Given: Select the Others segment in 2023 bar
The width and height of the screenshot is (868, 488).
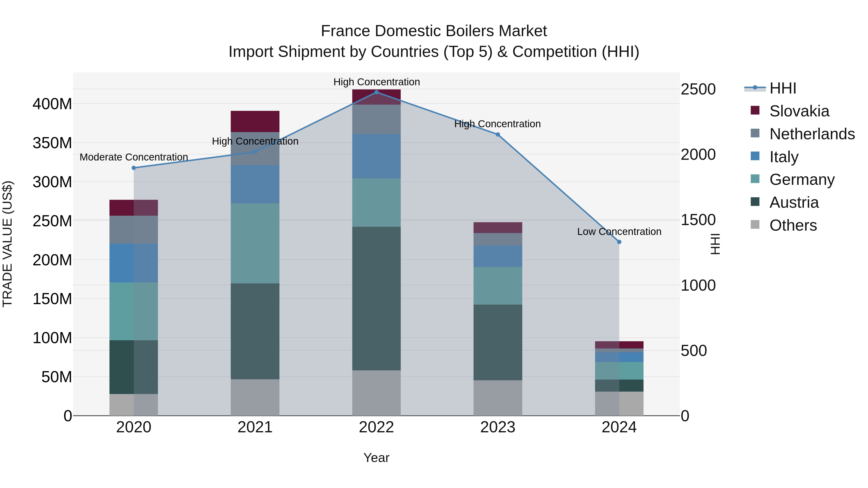Looking at the screenshot, I should (x=498, y=398).
